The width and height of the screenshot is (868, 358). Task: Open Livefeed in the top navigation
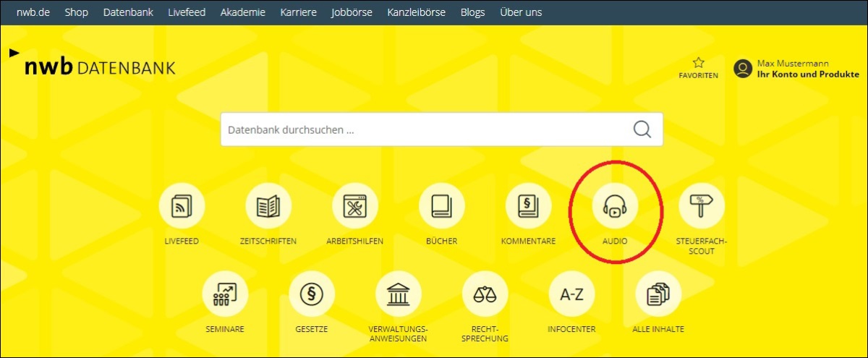point(187,12)
